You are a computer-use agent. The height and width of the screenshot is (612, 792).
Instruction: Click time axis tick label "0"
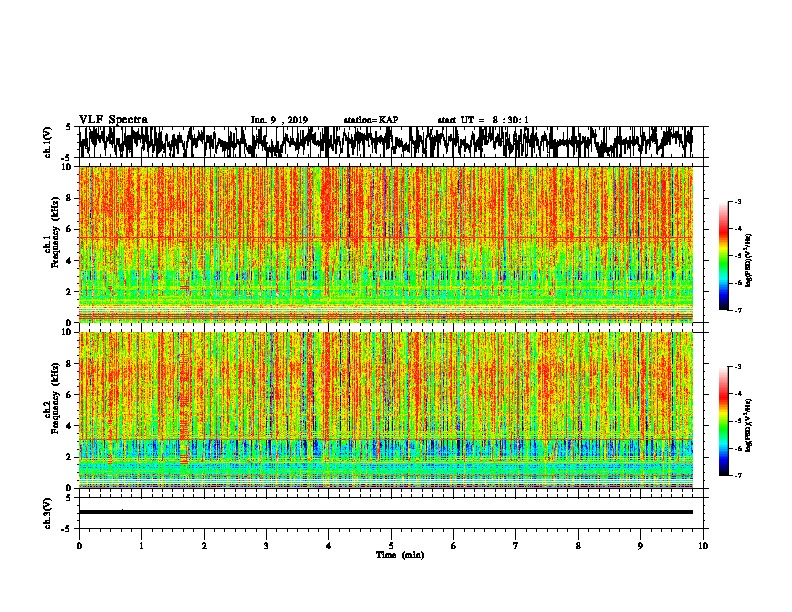tap(79, 546)
